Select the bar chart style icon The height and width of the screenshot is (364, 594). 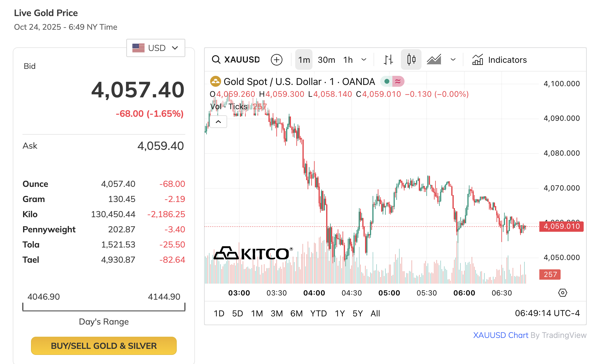pyautogui.click(x=388, y=60)
